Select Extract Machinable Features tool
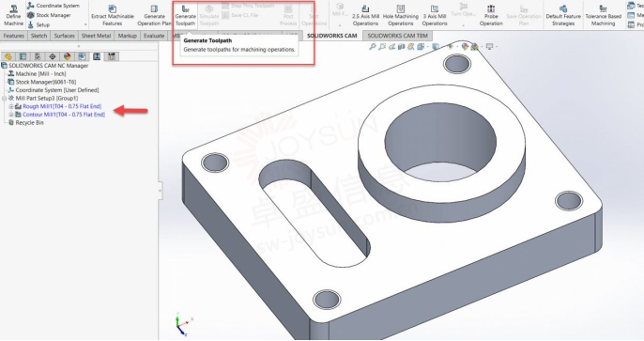The height and width of the screenshot is (341, 644). click(x=112, y=15)
